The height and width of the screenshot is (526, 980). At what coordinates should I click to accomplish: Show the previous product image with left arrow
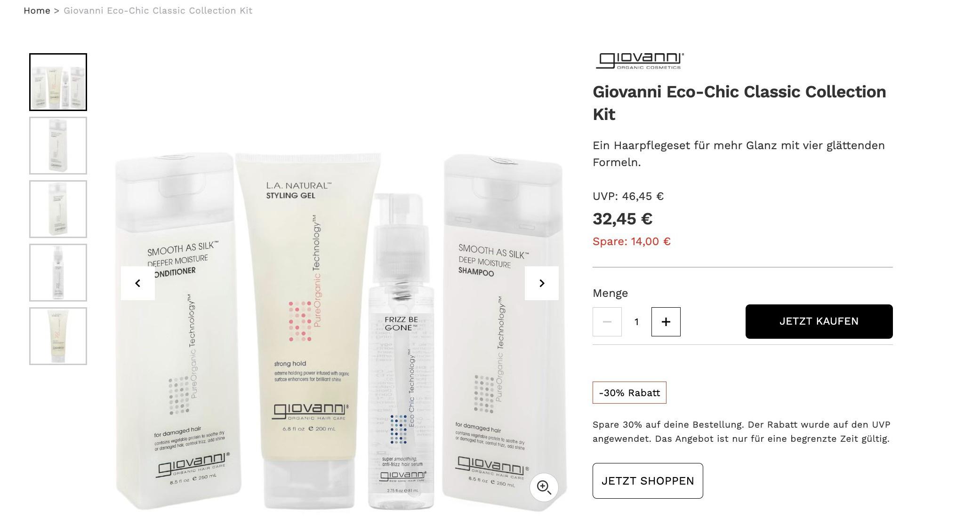[138, 283]
